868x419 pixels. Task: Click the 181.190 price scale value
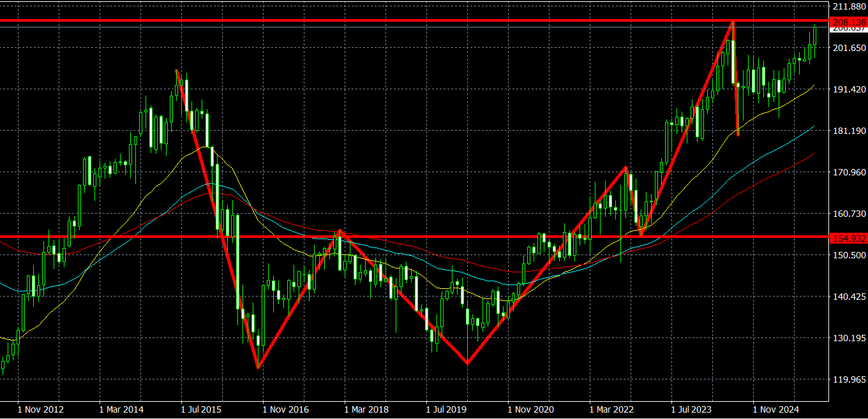[849, 131]
